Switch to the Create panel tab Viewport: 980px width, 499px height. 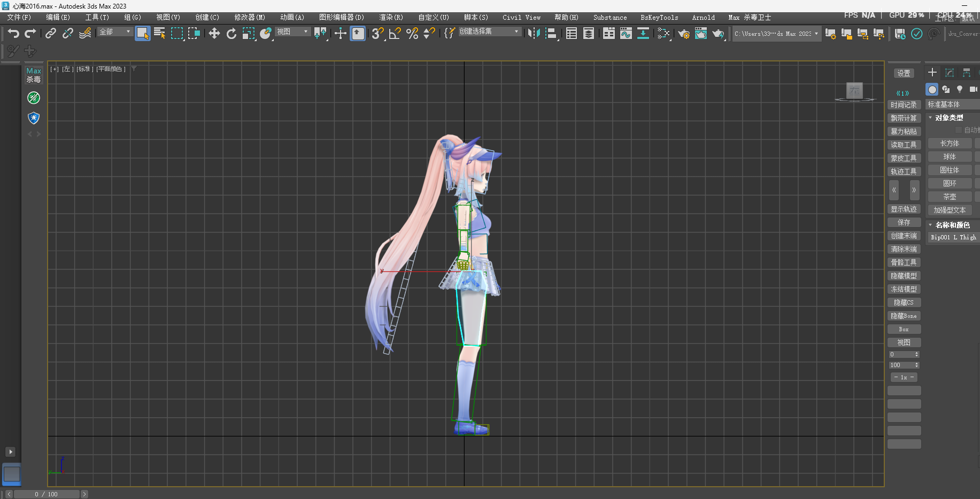pyautogui.click(x=932, y=73)
